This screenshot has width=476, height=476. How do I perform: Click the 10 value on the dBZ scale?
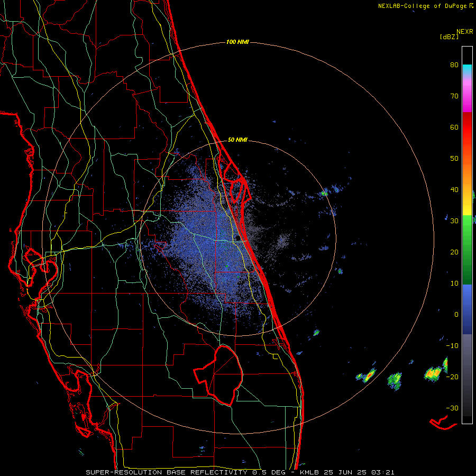(x=454, y=283)
